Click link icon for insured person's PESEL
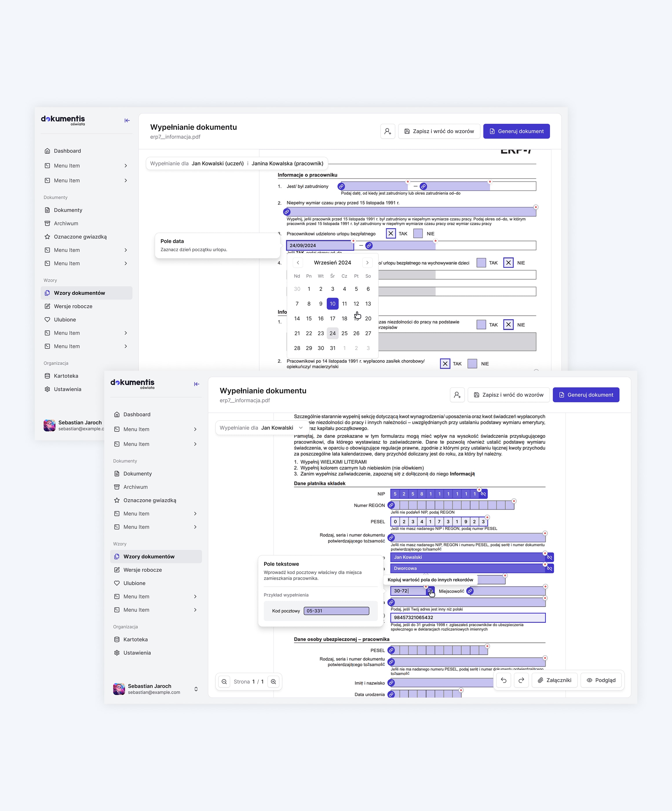672x811 pixels. pos(391,650)
